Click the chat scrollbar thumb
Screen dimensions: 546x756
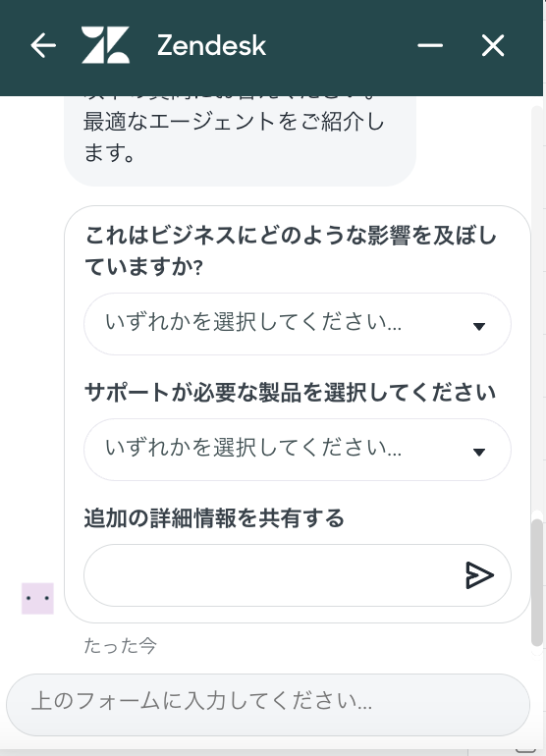tap(536, 582)
